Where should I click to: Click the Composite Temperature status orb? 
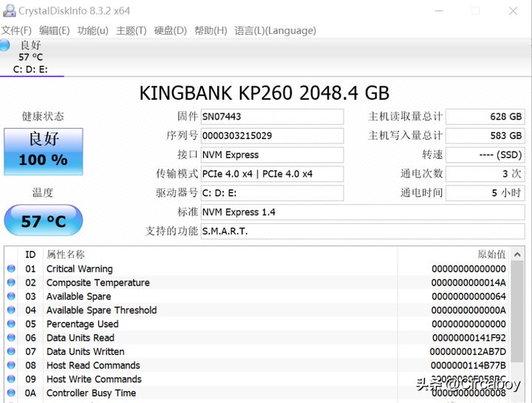[x=11, y=282]
